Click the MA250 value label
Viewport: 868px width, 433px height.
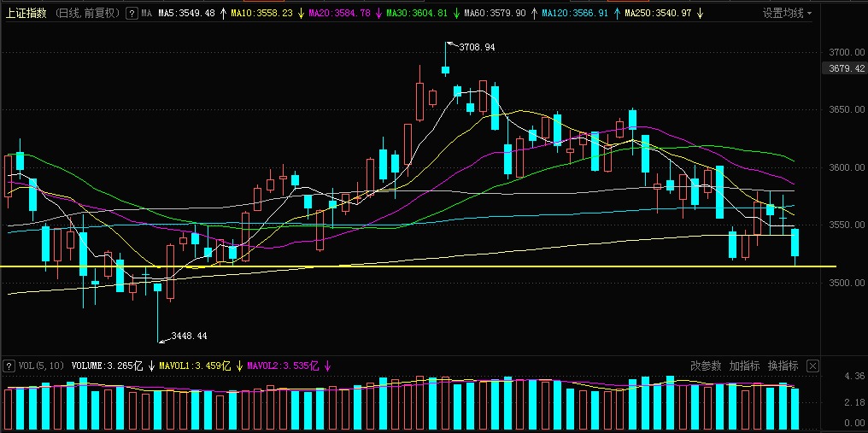(x=658, y=14)
